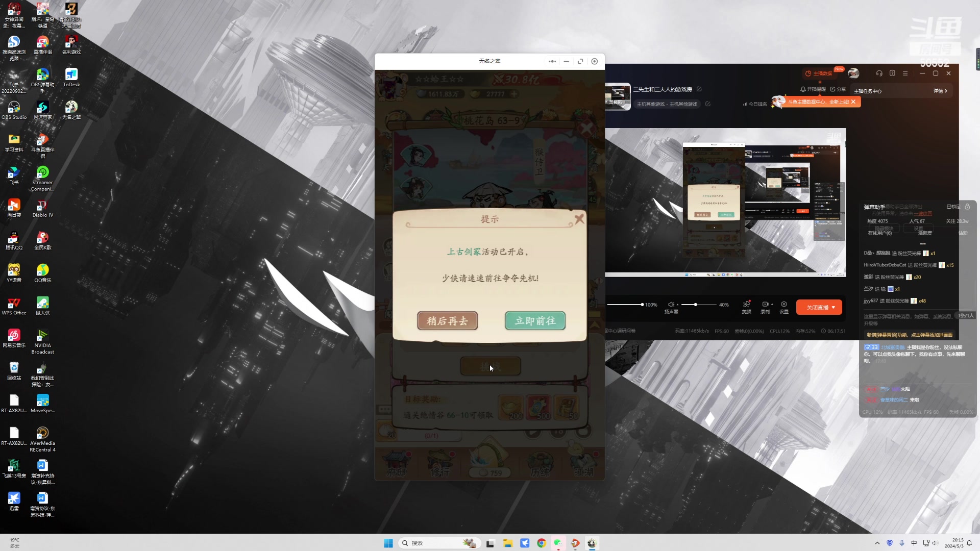The image size is (980, 551).
Task: Open the 美颜 beauty filter tool
Action: tap(746, 307)
